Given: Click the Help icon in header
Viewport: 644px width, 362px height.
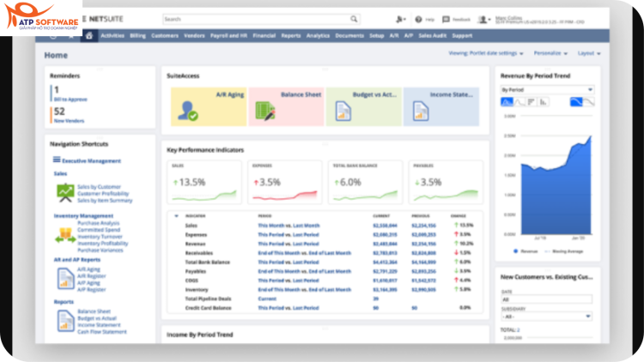Looking at the screenshot, I should (x=418, y=19).
